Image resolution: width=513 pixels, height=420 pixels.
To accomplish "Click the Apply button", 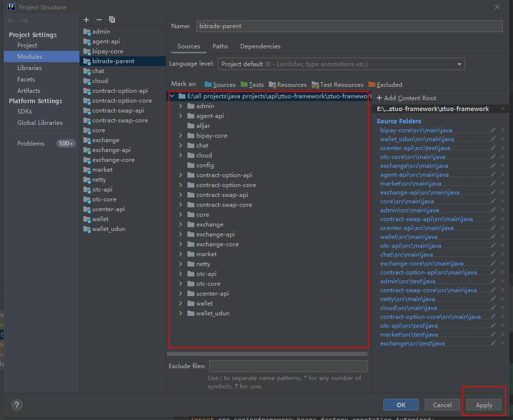I will pos(484,405).
